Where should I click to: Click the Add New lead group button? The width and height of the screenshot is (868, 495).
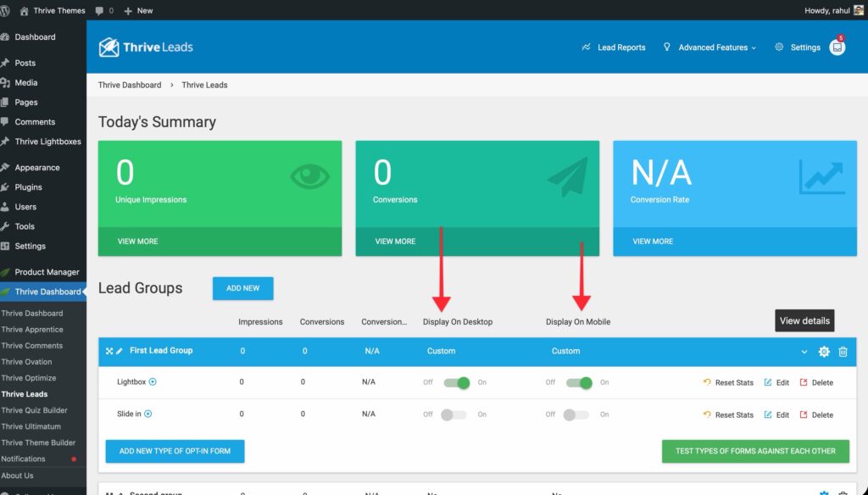click(x=242, y=288)
